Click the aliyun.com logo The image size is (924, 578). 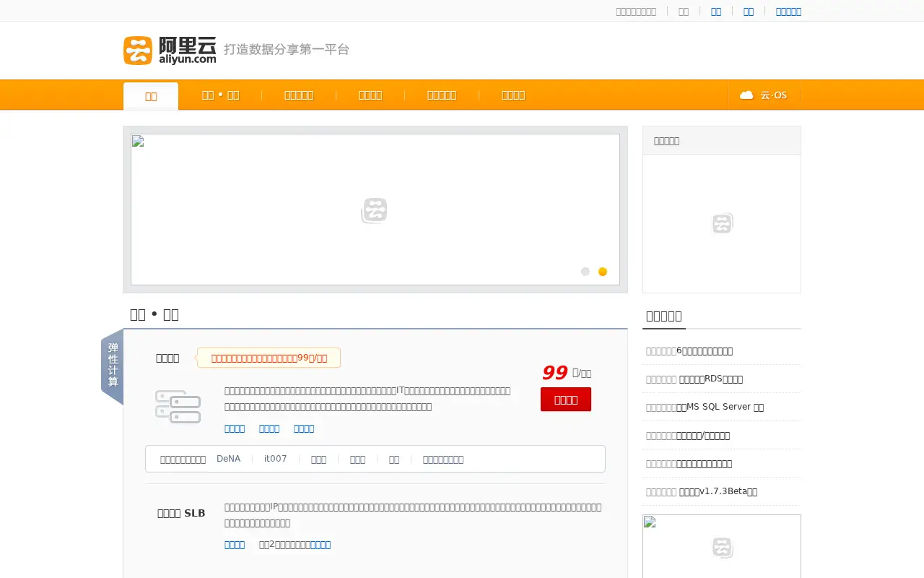point(170,51)
